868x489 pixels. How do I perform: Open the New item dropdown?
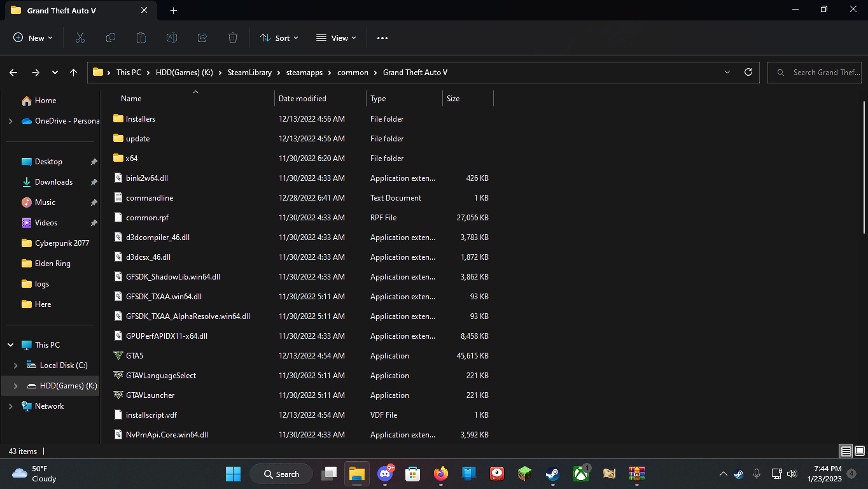click(33, 38)
